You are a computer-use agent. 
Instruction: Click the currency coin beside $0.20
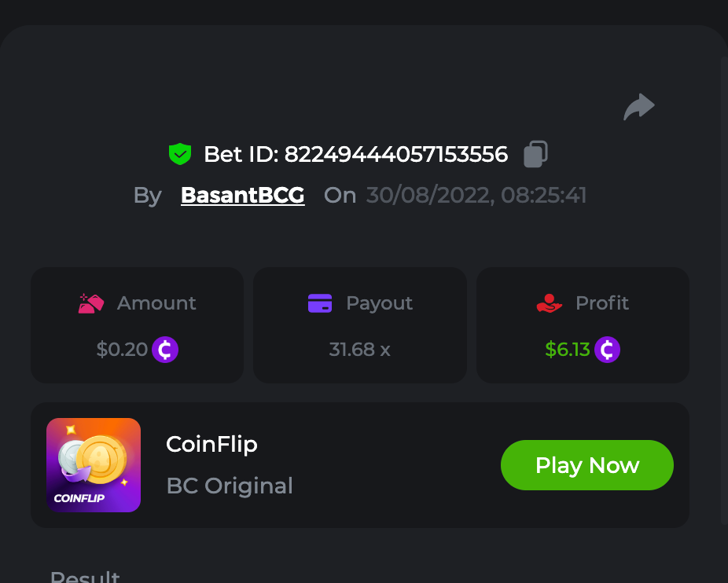165,350
